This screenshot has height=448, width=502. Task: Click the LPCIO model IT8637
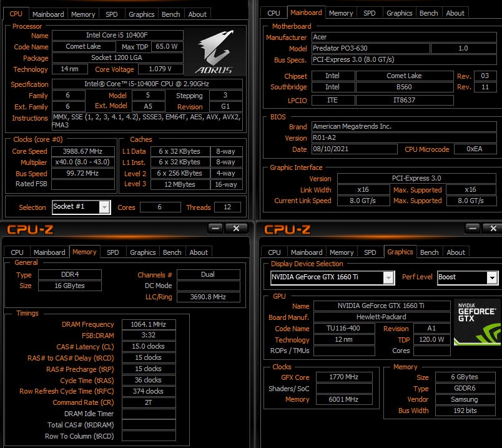(x=405, y=100)
